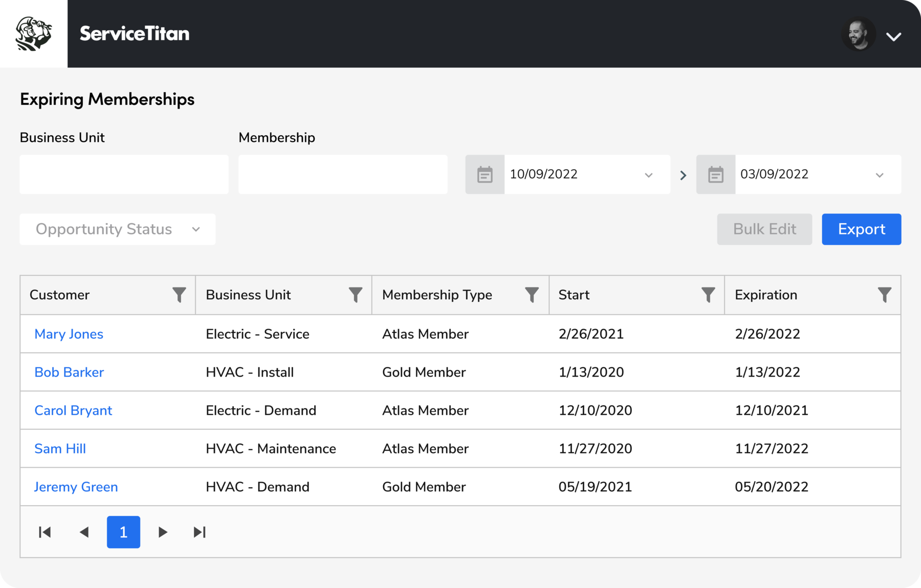Expand the start date 10/09/2022 dropdown
Viewport: 921px width, 588px height.
[648, 175]
